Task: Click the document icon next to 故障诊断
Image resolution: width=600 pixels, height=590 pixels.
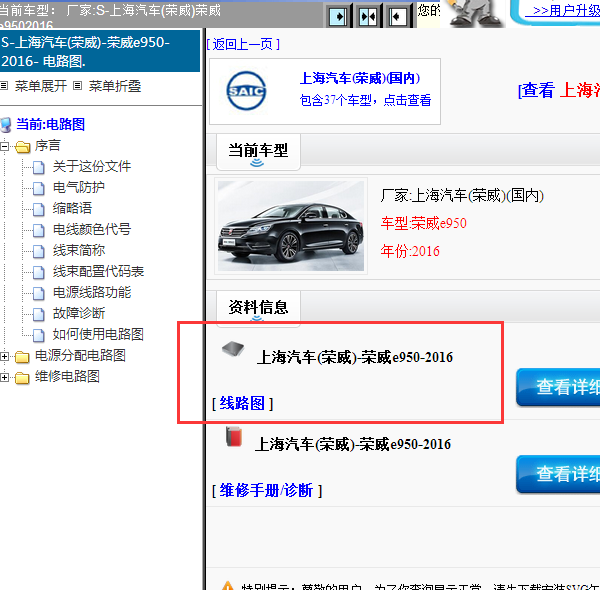Action: 38,315
